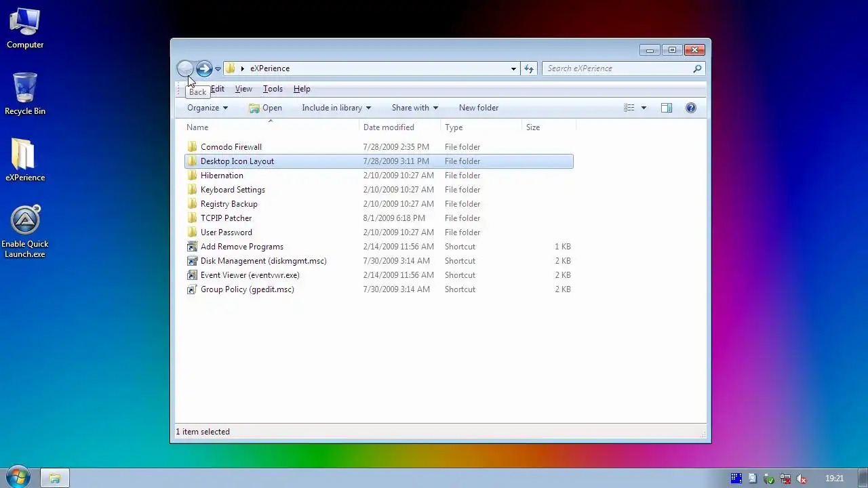Click the Computer desktop icon

coord(25,28)
